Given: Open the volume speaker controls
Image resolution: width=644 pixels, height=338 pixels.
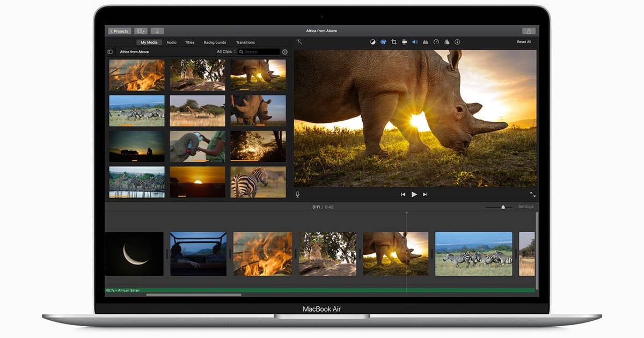Looking at the screenshot, I should [415, 42].
